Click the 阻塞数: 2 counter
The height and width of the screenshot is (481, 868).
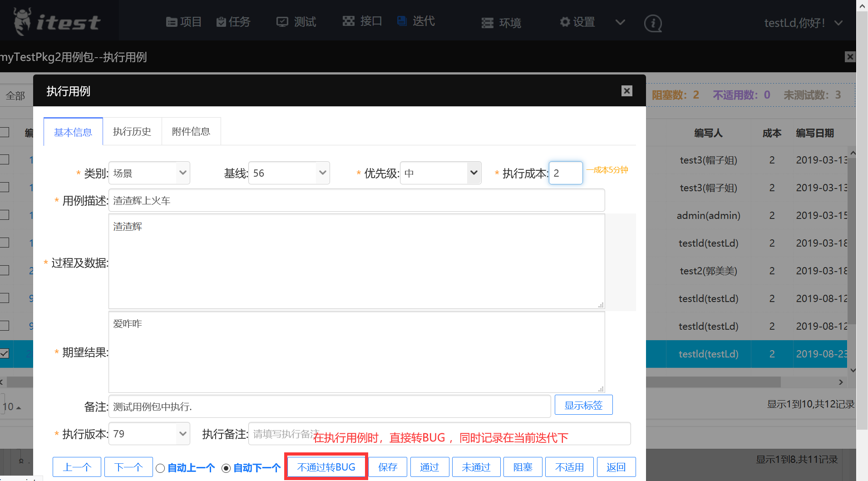676,95
